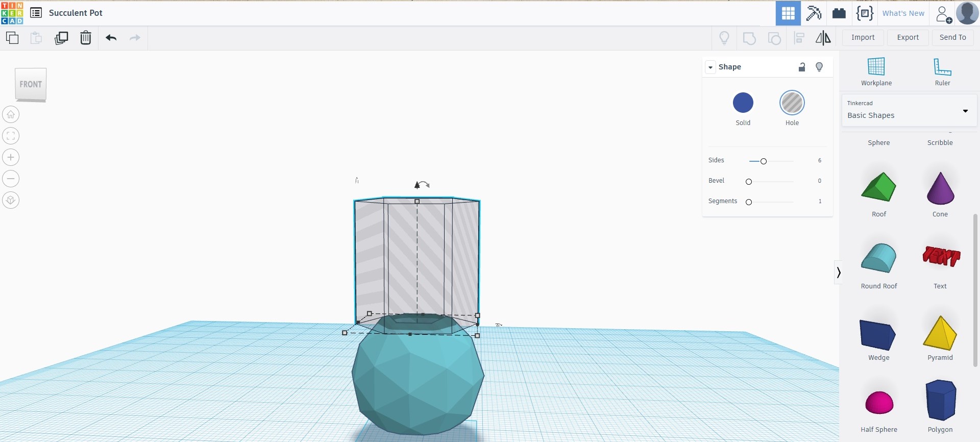Pick the Wedge shape
980x442 pixels.
point(878,334)
